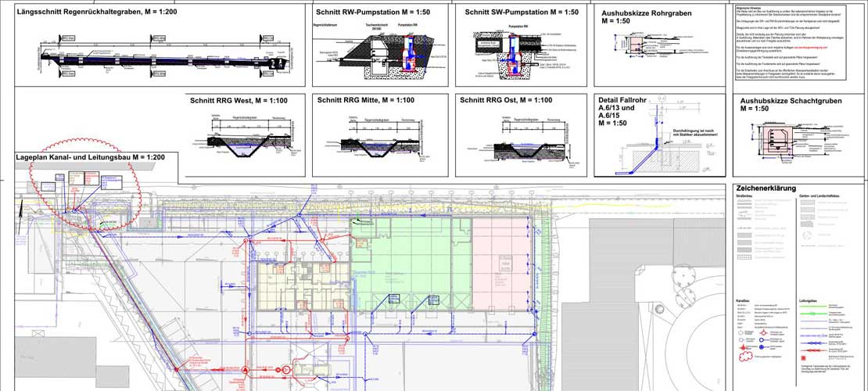Click the yellow office floor plan area
868x391 pixels.
tap(303, 287)
